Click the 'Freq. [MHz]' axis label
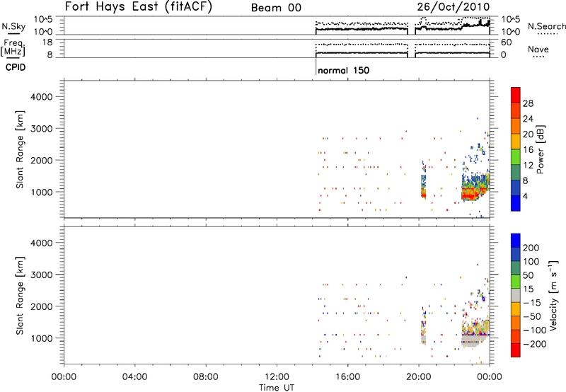Screen dimensions: 566x392 pos(13,48)
